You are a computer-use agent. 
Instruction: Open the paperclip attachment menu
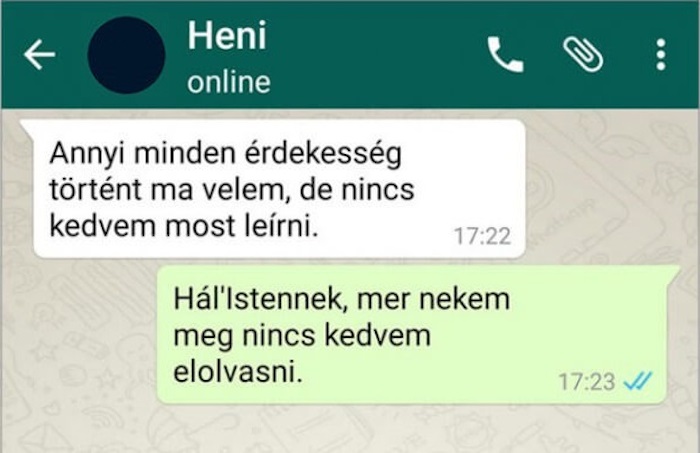point(583,54)
